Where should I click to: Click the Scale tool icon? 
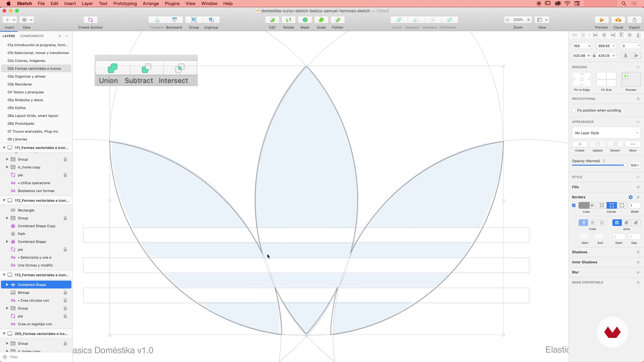(321, 20)
